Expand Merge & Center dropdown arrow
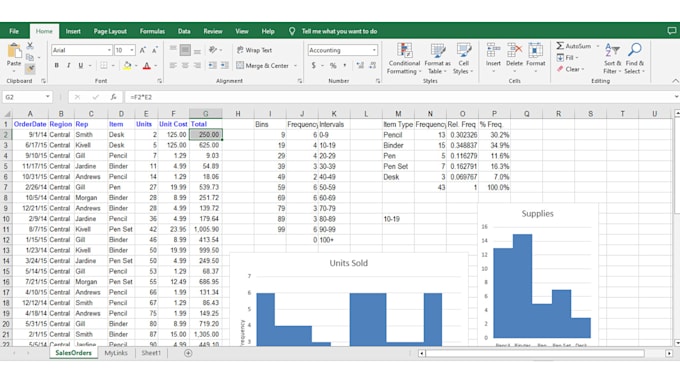 point(295,66)
